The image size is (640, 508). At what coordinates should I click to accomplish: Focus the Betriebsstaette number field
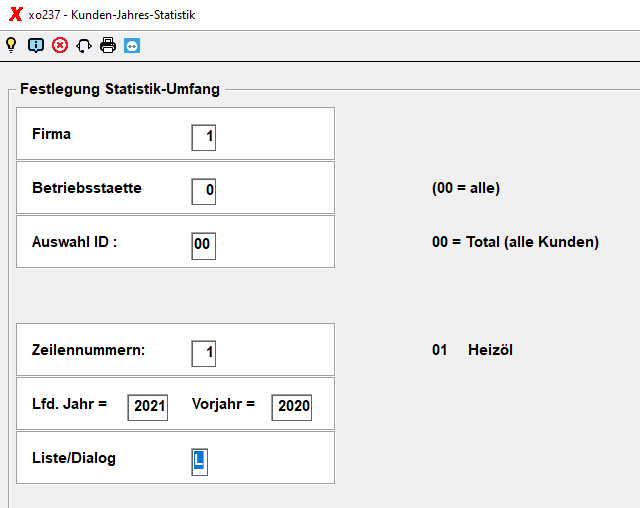click(x=204, y=191)
